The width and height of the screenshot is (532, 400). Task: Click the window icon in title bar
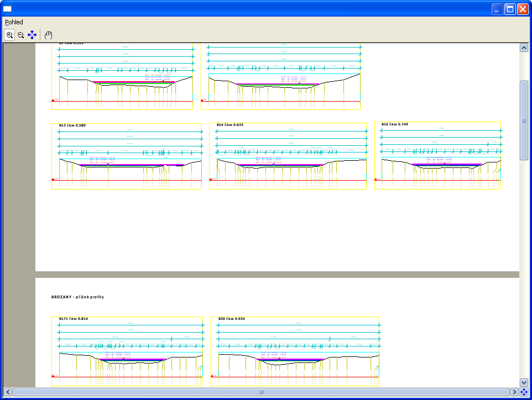tap(8, 9)
